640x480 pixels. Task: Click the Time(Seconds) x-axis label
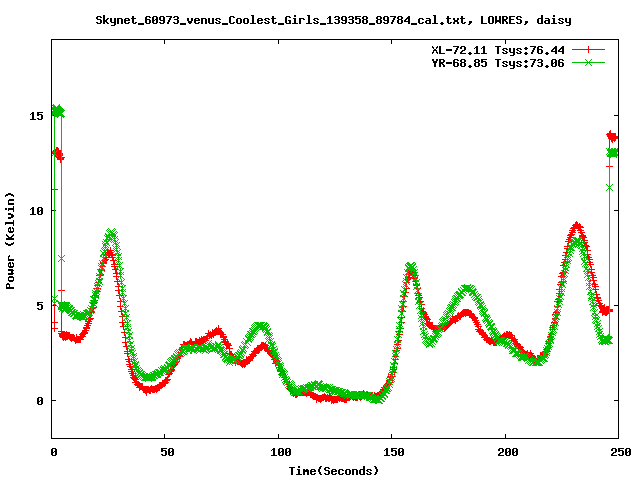coord(334,470)
